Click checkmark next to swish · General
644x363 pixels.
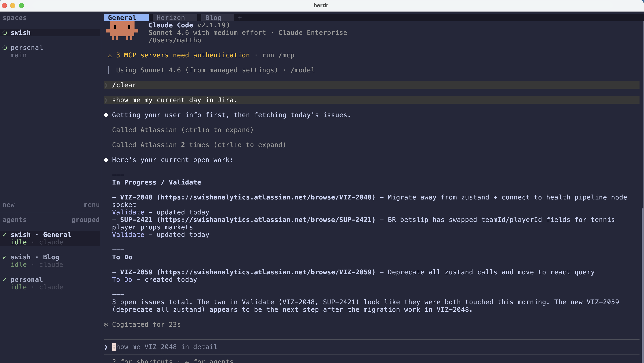tap(4, 235)
